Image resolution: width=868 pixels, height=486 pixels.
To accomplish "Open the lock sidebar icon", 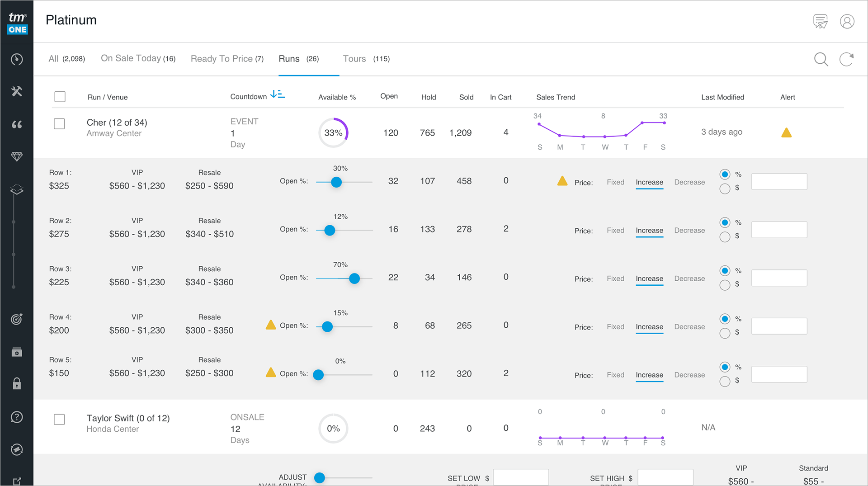I will point(17,383).
